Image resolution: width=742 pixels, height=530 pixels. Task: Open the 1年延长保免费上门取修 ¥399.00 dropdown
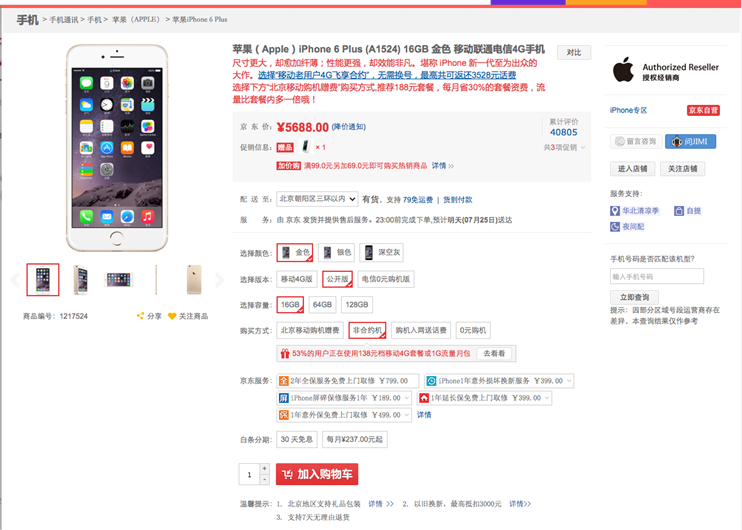[484, 398]
